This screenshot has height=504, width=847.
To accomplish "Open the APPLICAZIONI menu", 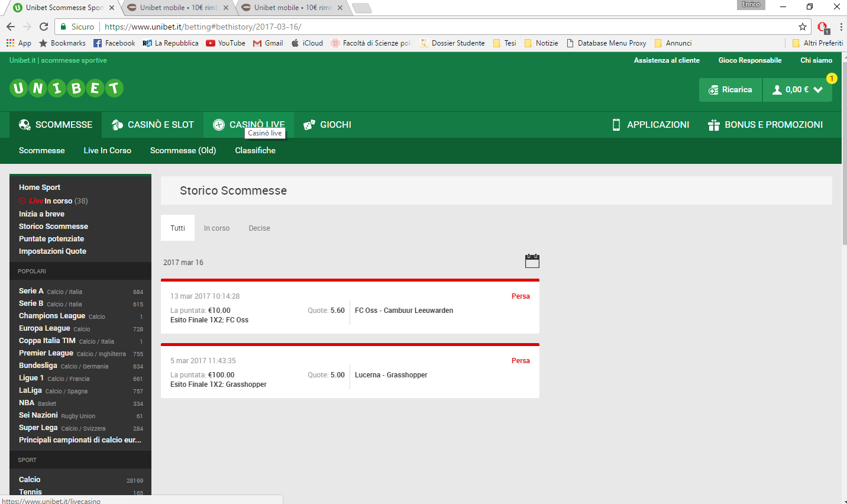I will [650, 125].
